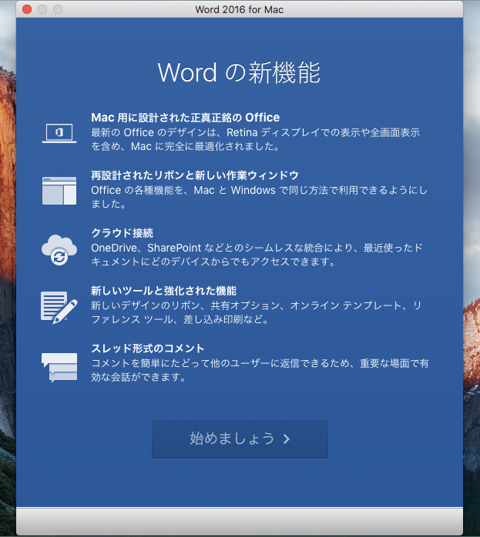Select the 'Word の新機能' heading
Viewport: 480px width, 537px height.
[x=239, y=72]
